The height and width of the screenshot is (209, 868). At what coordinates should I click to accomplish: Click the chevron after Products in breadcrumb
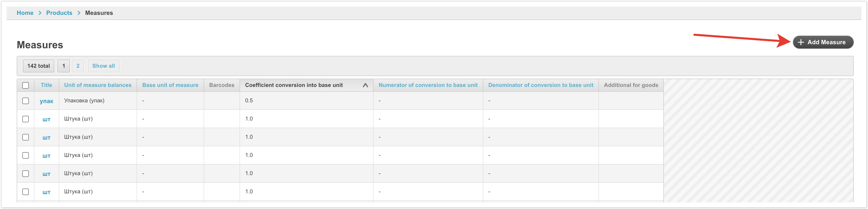click(x=79, y=13)
